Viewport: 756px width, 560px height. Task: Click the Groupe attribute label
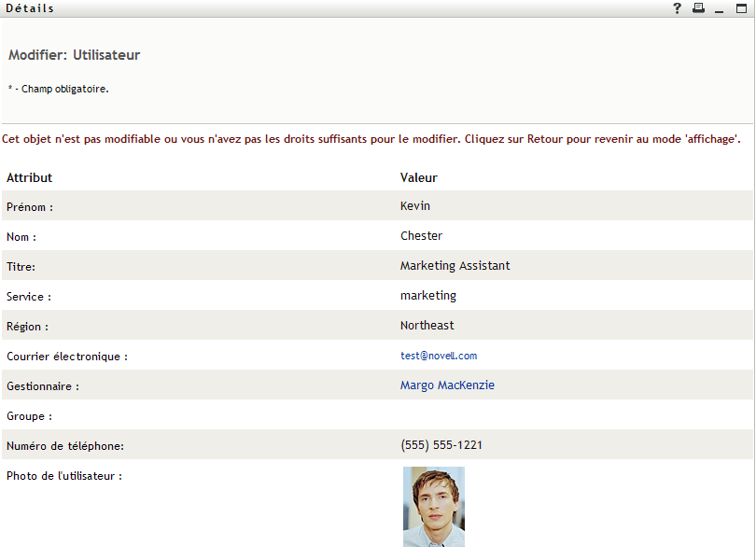point(29,416)
